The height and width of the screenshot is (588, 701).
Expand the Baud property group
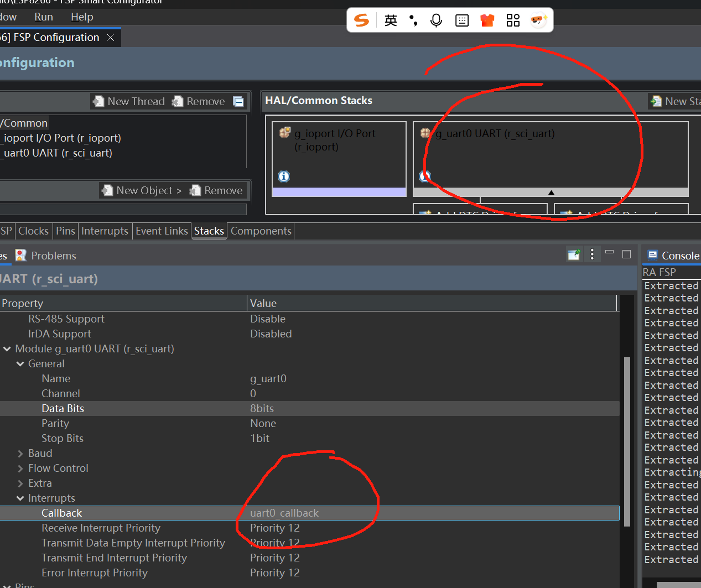pyautogui.click(x=20, y=454)
